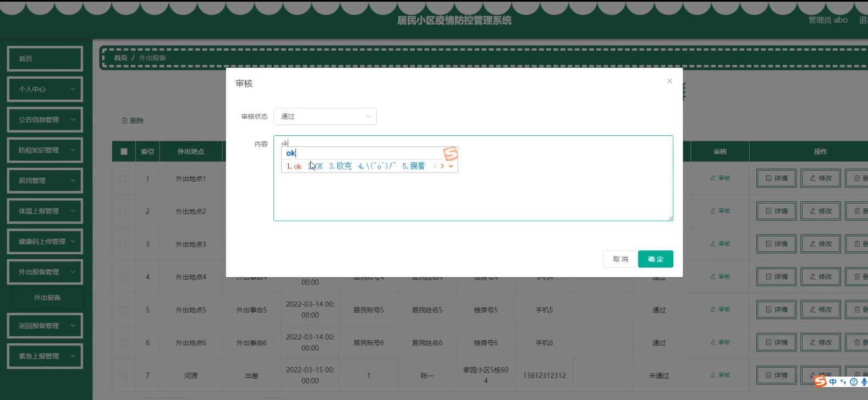Expand the 居民管理 sidebar menu
This screenshot has height=400, width=868.
pos(45,180)
